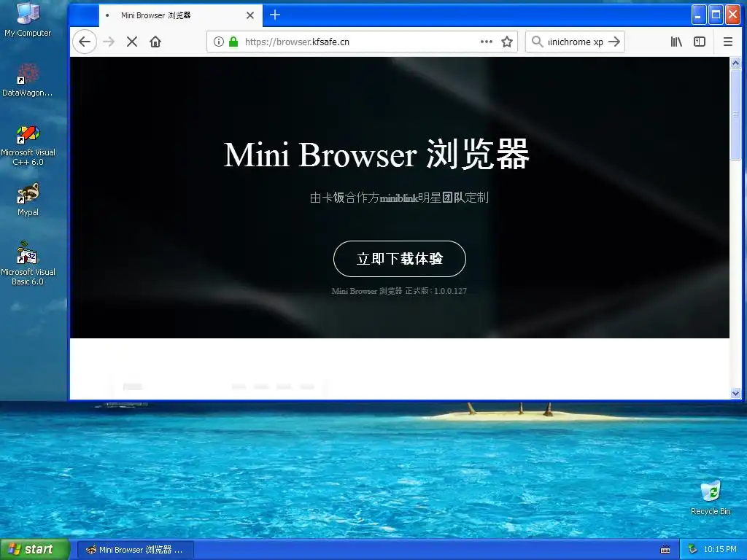The image size is (747, 560).
Task: Close the Mini Browser tab
Action: coord(250,15)
